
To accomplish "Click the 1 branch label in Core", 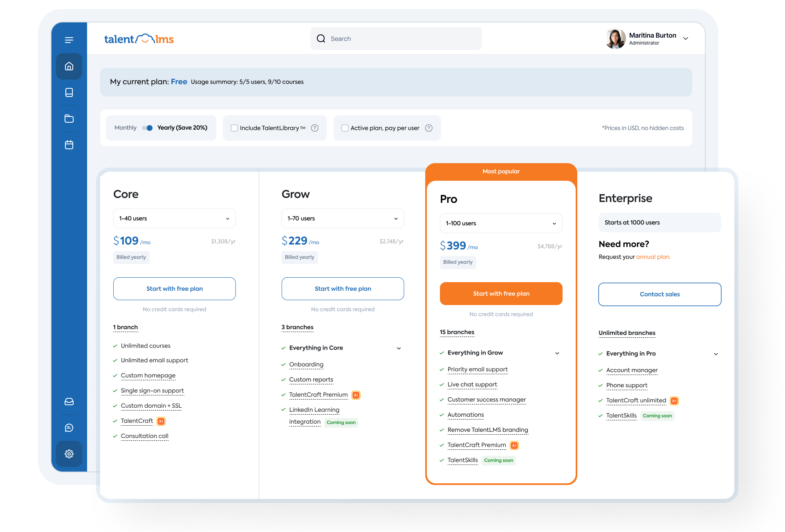I will pyautogui.click(x=126, y=327).
